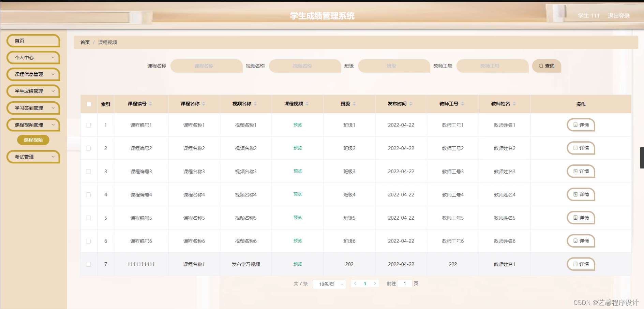Open 详情 for 课程名称1 in row 1

tap(581, 125)
